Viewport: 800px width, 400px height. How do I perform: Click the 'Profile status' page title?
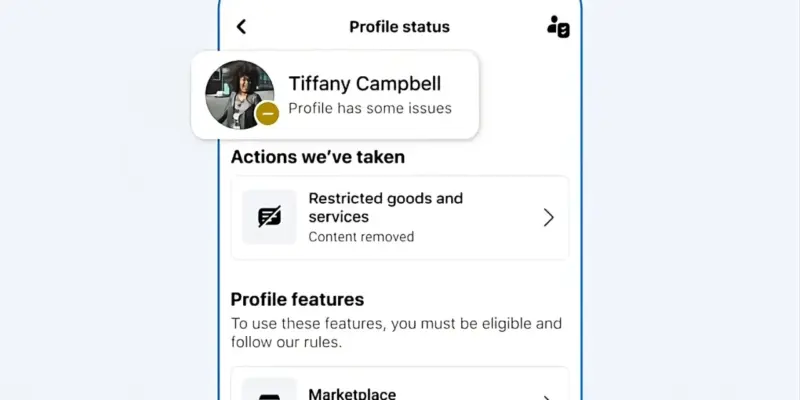pos(399,27)
